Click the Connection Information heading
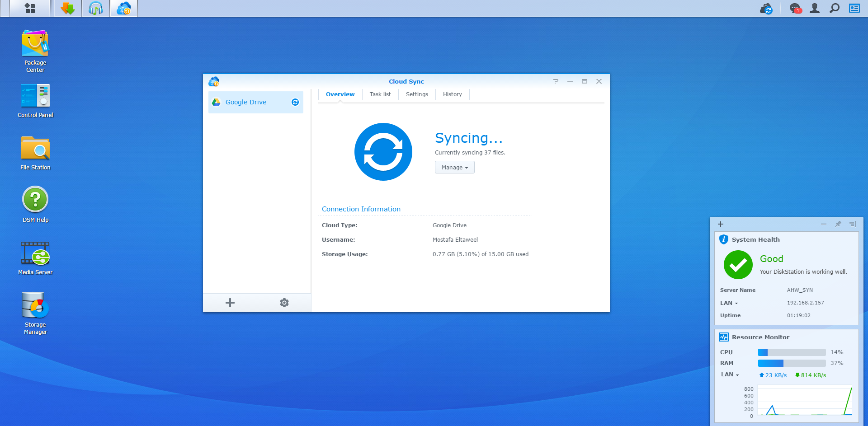The width and height of the screenshot is (868, 426). [x=361, y=209]
